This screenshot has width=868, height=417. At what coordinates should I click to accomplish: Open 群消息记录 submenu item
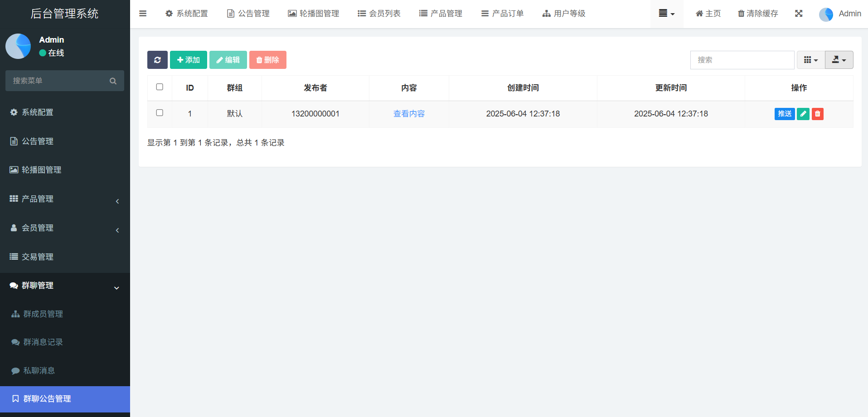[65, 342]
